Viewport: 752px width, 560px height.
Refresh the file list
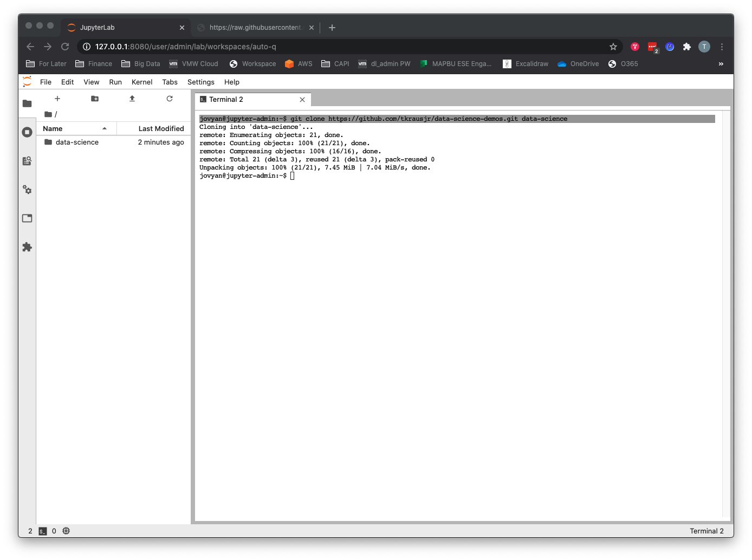[x=170, y=99]
